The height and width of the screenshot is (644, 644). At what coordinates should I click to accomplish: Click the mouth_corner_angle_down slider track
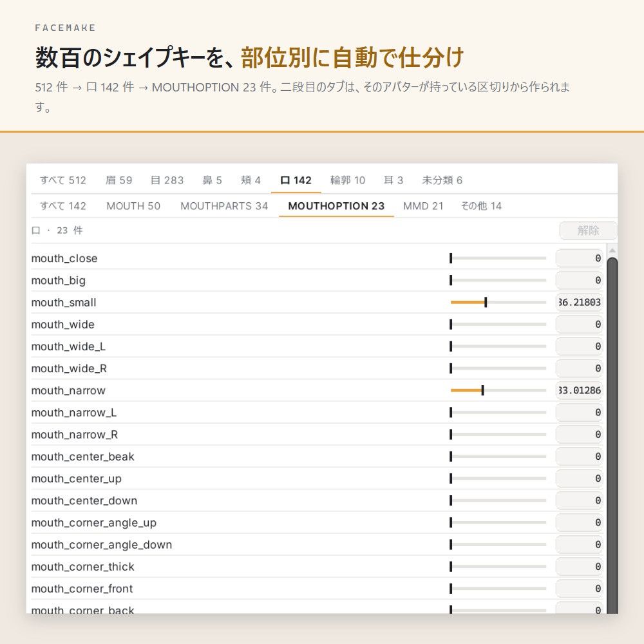[x=498, y=545]
